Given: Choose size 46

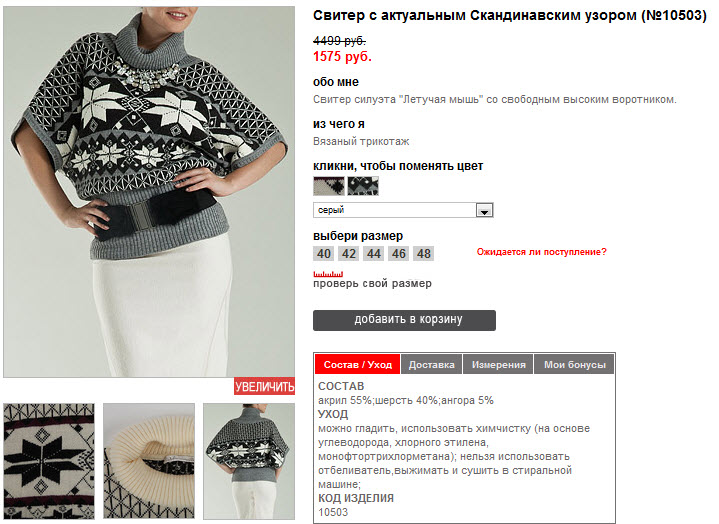Looking at the screenshot, I should [x=398, y=254].
